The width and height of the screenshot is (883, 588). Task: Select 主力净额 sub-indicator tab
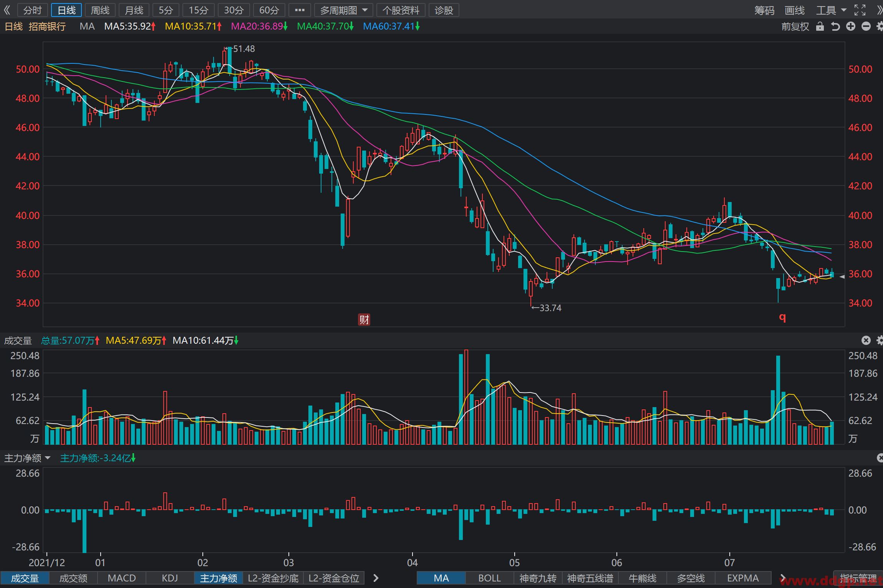coord(219,578)
